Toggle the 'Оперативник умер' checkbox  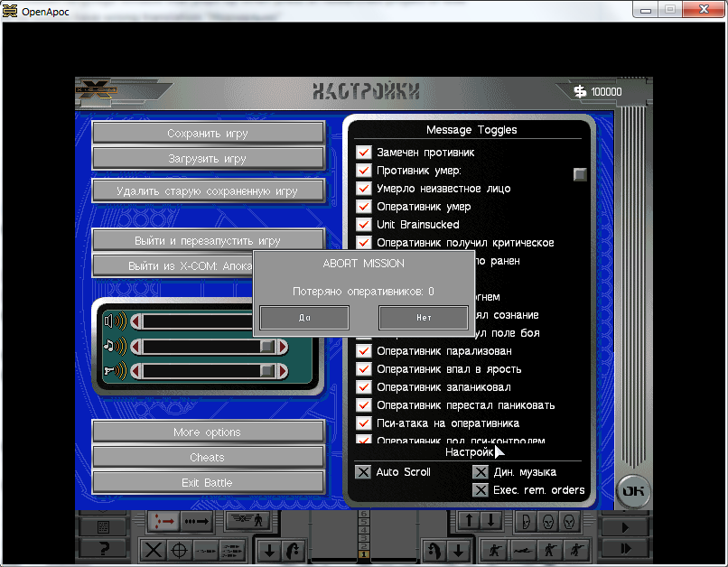pyautogui.click(x=363, y=207)
